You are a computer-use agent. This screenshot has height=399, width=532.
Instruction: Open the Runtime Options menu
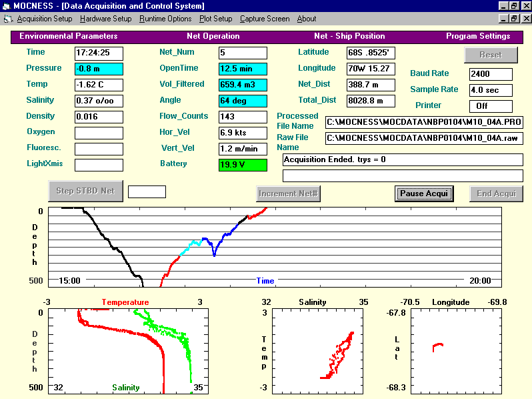point(165,19)
